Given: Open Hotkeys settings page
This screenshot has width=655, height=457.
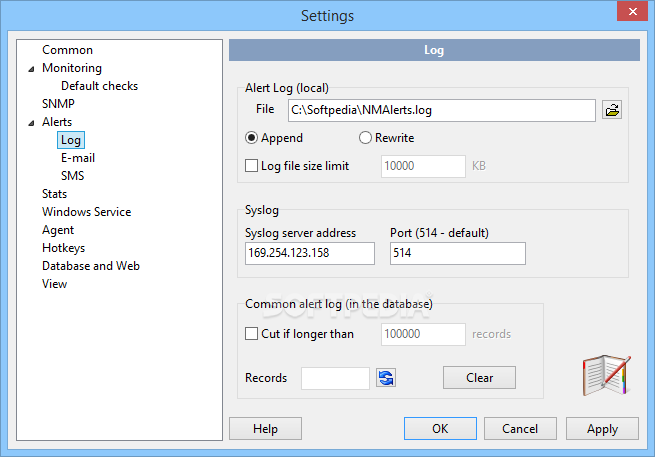Looking at the screenshot, I should 63,248.
